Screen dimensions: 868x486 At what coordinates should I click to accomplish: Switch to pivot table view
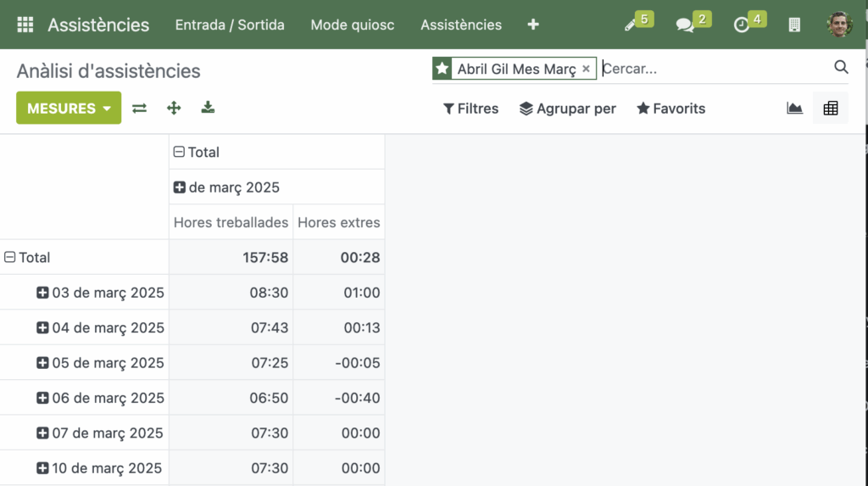pos(831,108)
